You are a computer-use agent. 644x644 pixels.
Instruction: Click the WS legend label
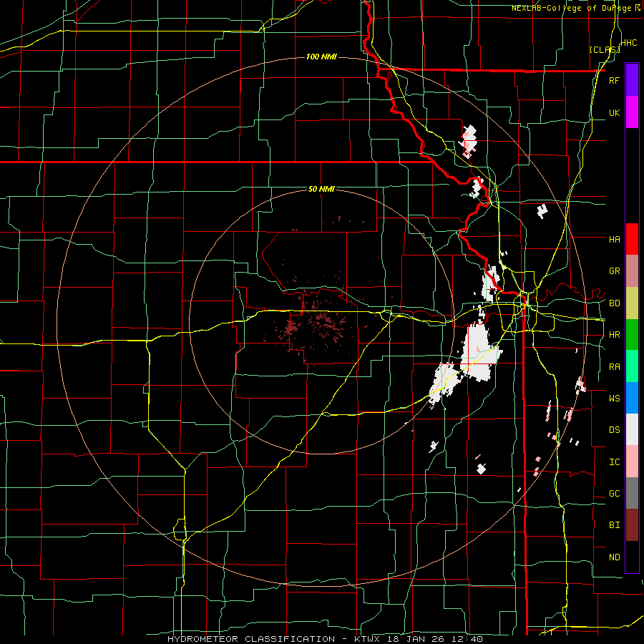click(614, 399)
